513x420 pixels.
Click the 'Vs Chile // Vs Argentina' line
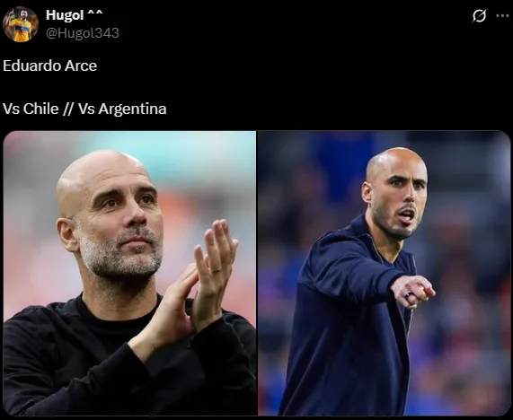84,109
